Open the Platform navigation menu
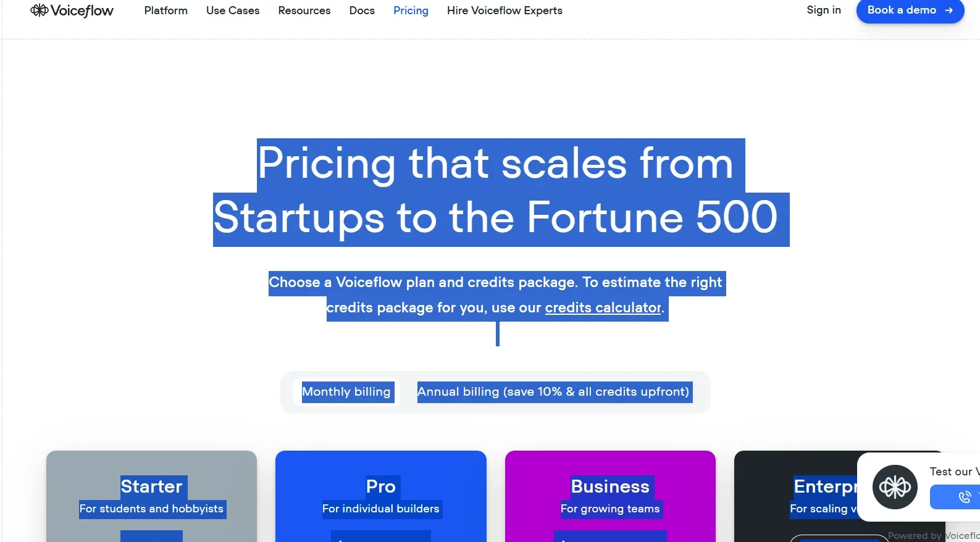 (x=165, y=10)
